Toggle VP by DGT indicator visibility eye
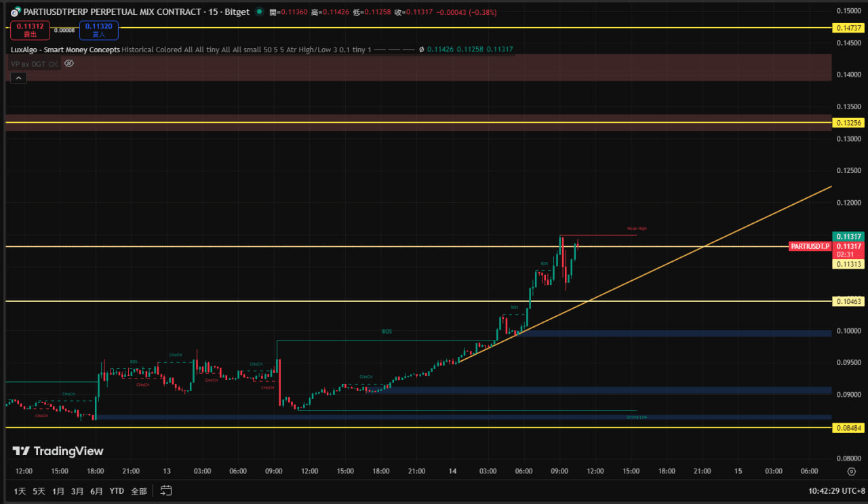This screenshot has width=868, height=504. pos(68,63)
